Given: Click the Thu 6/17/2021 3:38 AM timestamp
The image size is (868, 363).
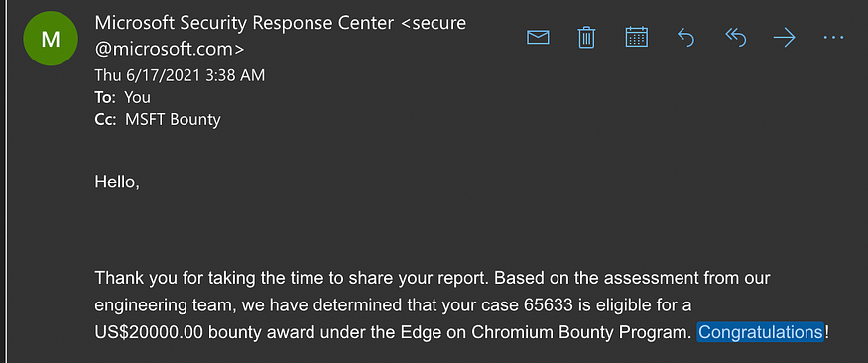Looking at the screenshot, I should tap(180, 75).
